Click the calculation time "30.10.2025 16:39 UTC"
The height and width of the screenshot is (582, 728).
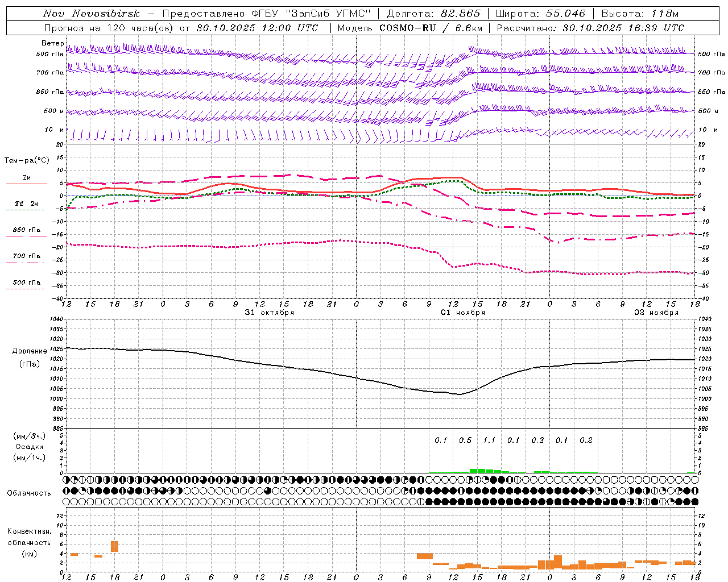click(623, 28)
